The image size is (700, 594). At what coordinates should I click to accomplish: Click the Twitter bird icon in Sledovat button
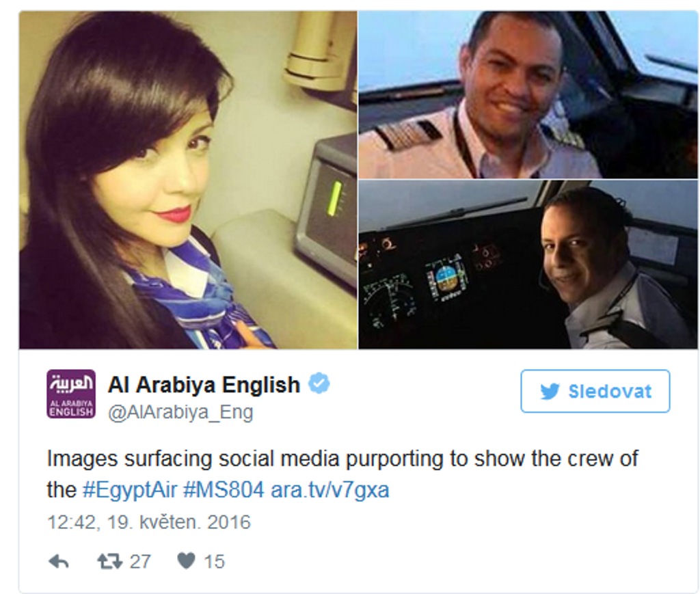(550, 392)
